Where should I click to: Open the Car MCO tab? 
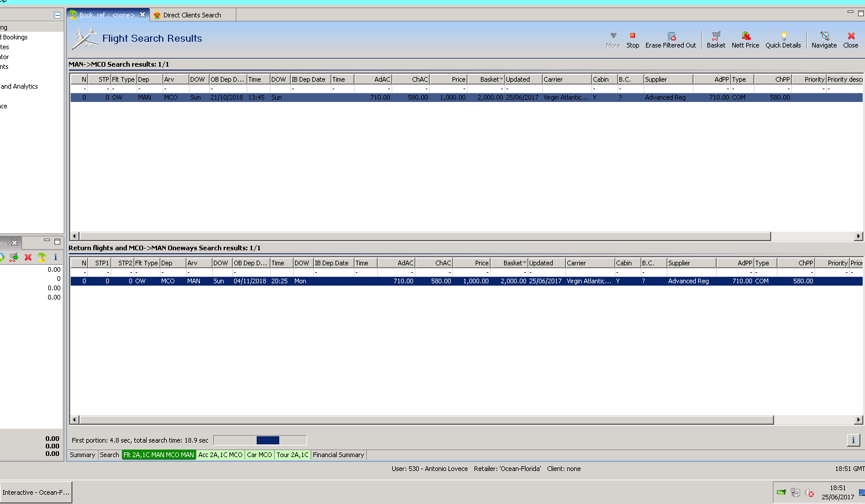click(x=260, y=455)
